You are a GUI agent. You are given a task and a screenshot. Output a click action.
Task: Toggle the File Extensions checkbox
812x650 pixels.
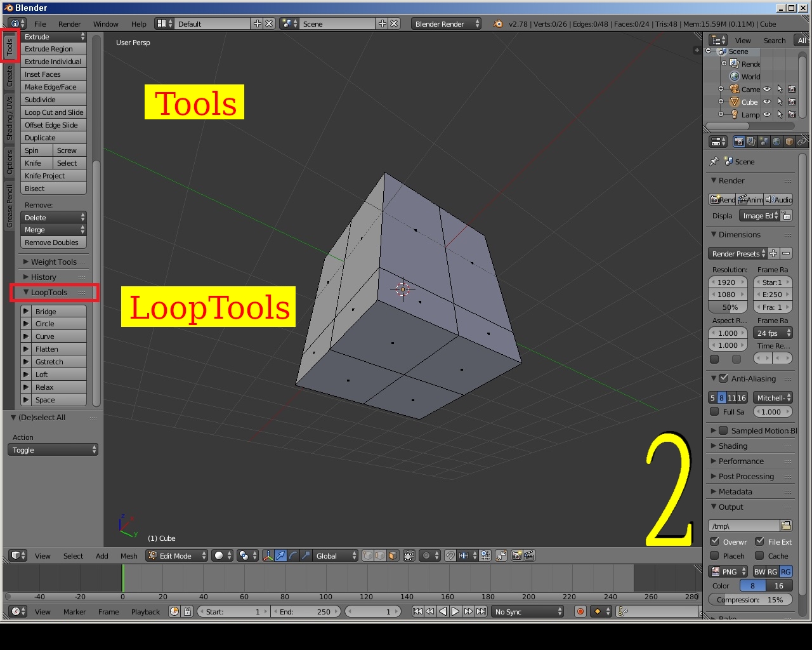(759, 541)
